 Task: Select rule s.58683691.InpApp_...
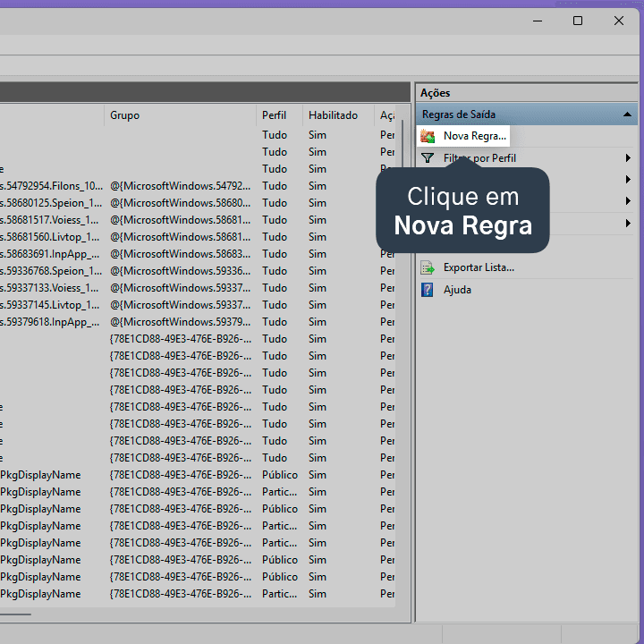tap(50, 254)
